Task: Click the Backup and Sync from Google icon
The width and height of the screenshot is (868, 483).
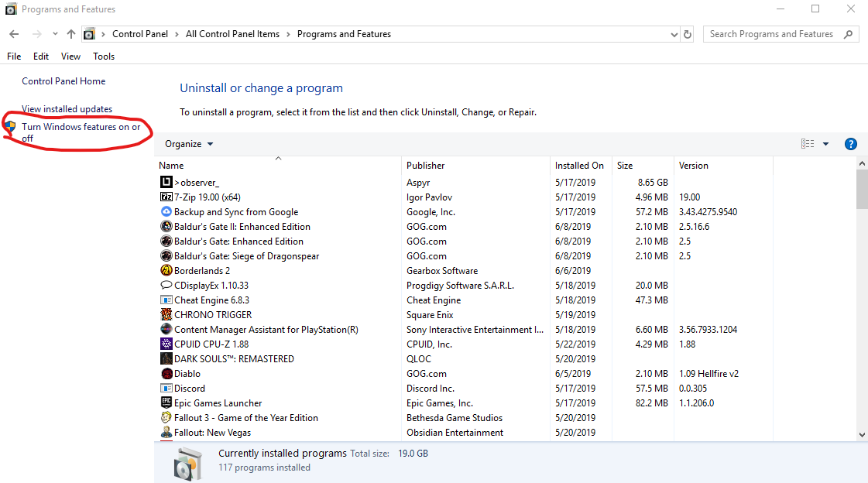Action: point(166,211)
